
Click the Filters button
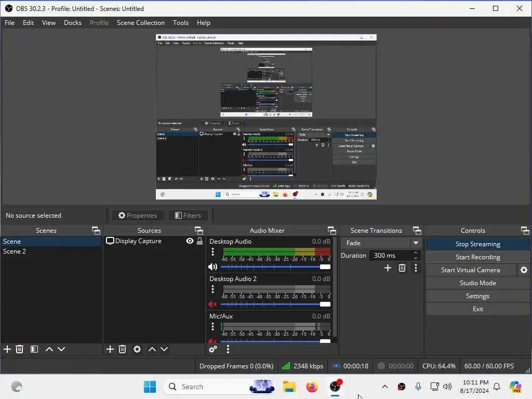click(188, 216)
